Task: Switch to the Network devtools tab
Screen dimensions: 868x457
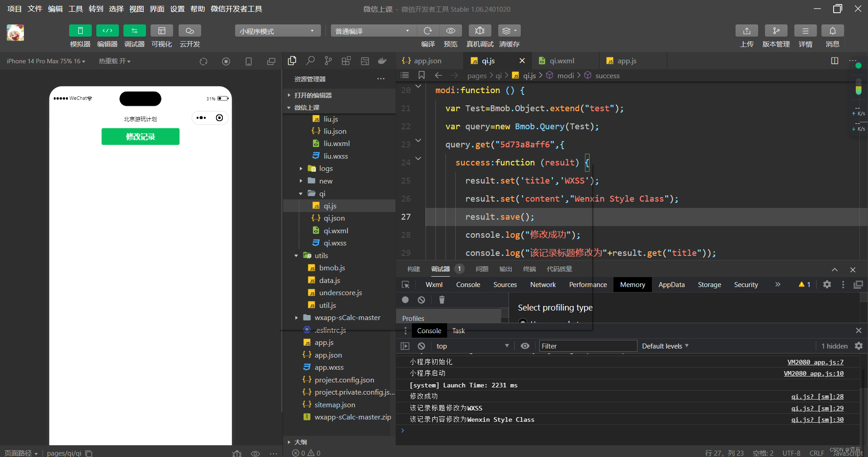Action: pyautogui.click(x=543, y=284)
